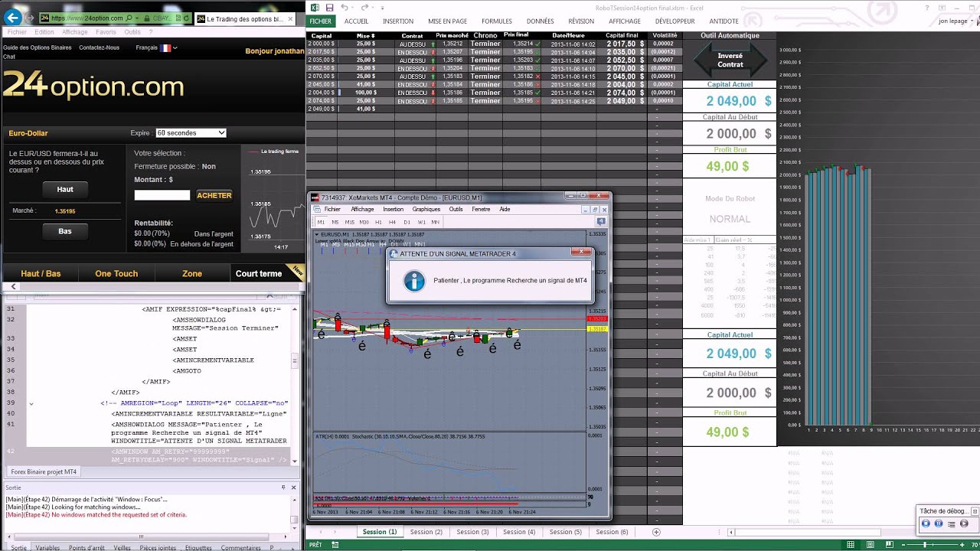Open the Guide des Options Binaires link
Viewport: 980px width, 551px height.
(38, 47)
